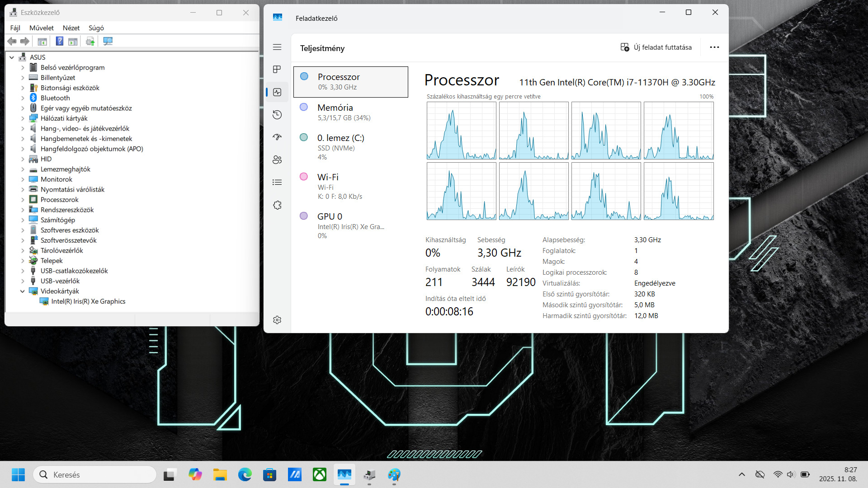The image size is (868, 488).
Task: Click scan for hardware changes toolbar icon
Action: pos(108,41)
